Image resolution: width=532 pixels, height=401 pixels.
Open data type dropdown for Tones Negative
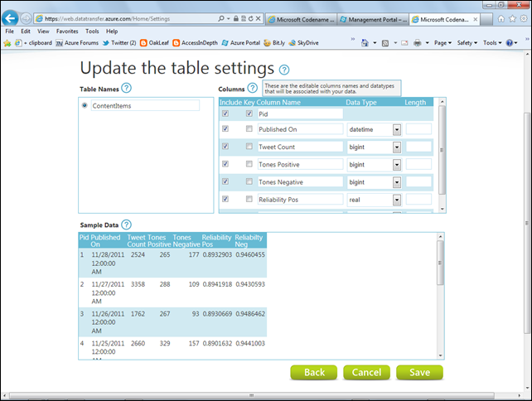[x=397, y=182]
